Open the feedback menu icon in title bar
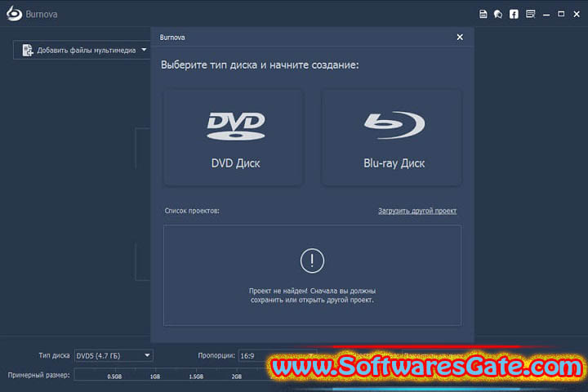The width and height of the screenshot is (588, 392). (530, 14)
